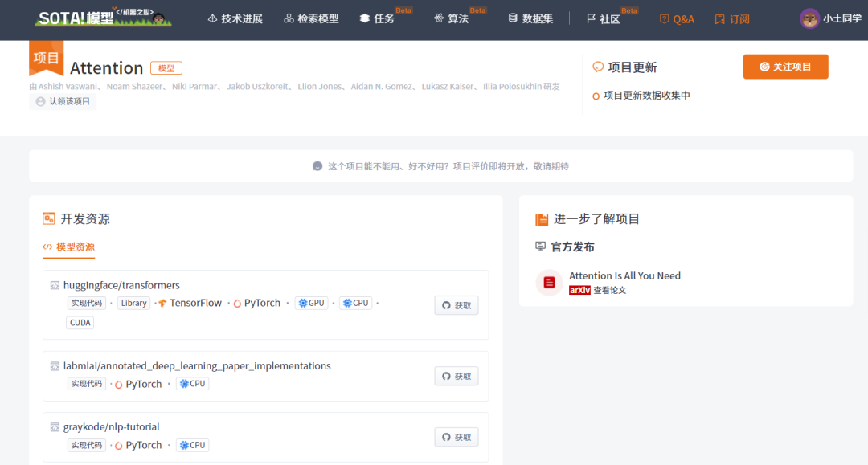The height and width of the screenshot is (465, 868).
Task: Click the 官方发布 heading
Action: tap(572, 247)
